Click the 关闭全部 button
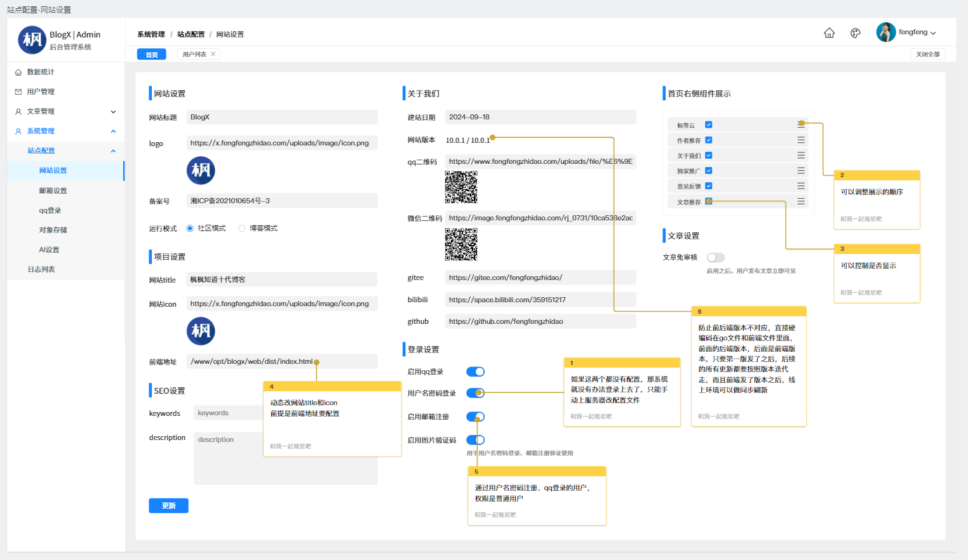 click(x=927, y=55)
